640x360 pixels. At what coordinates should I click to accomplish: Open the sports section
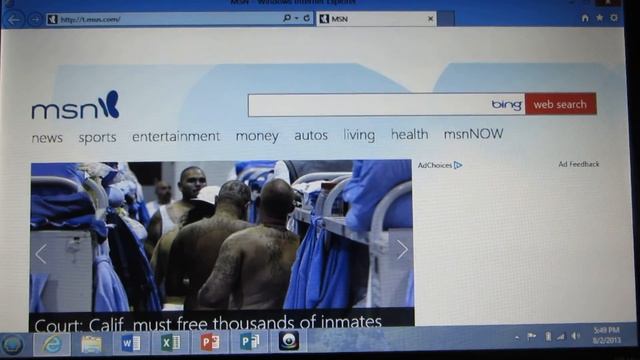[x=98, y=138]
